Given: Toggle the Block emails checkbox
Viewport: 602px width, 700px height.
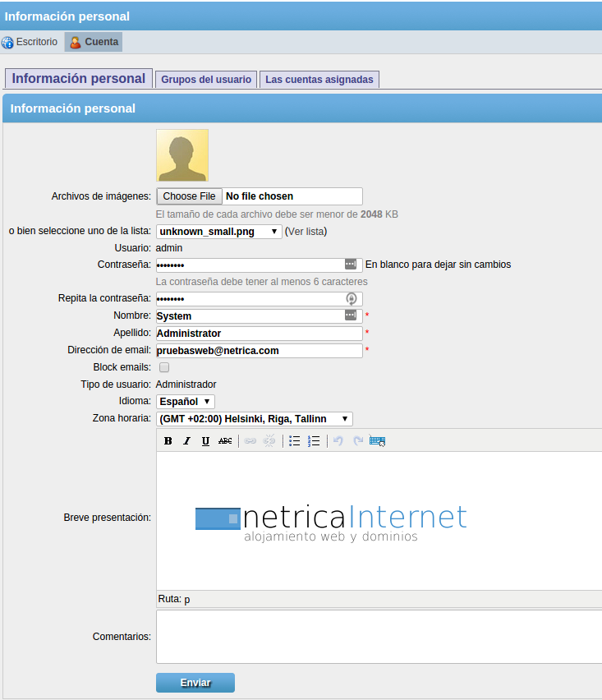Looking at the screenshot, I should (164, 367).
